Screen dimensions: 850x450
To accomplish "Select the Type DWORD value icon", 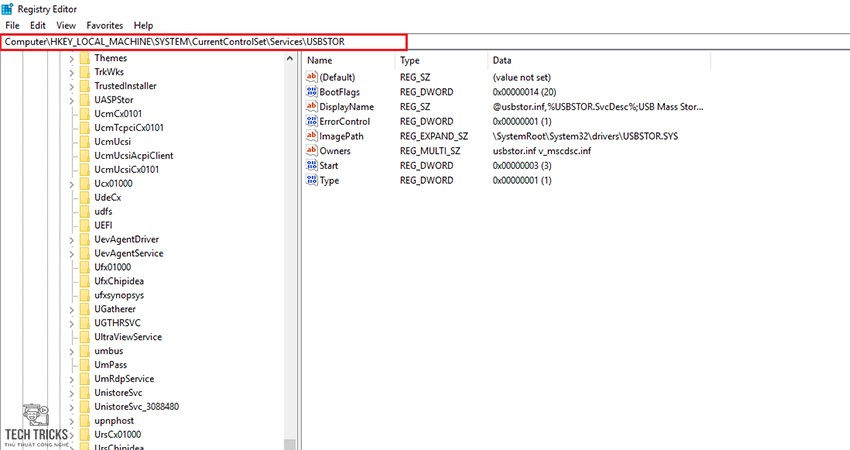I will [311, 179].
